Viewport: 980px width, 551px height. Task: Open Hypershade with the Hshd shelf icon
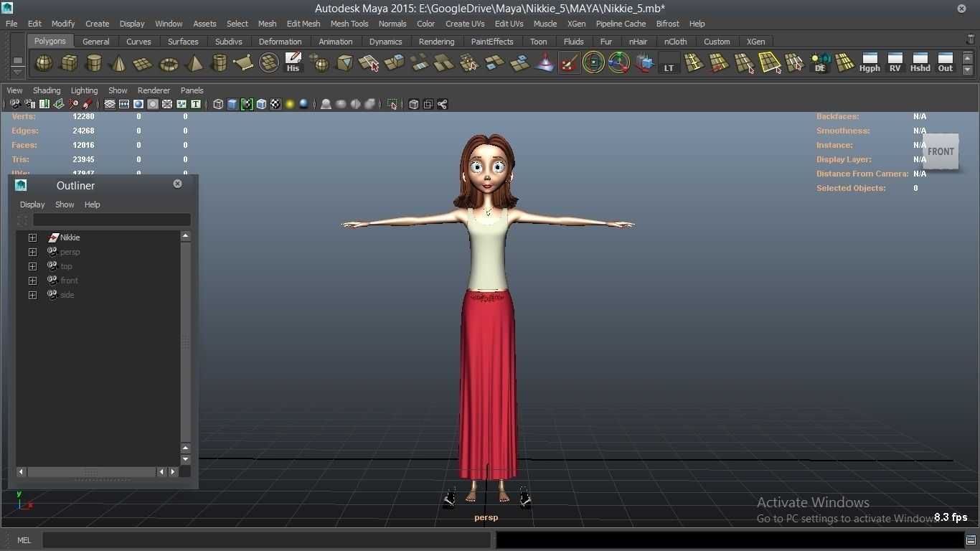tap(920, 63)
